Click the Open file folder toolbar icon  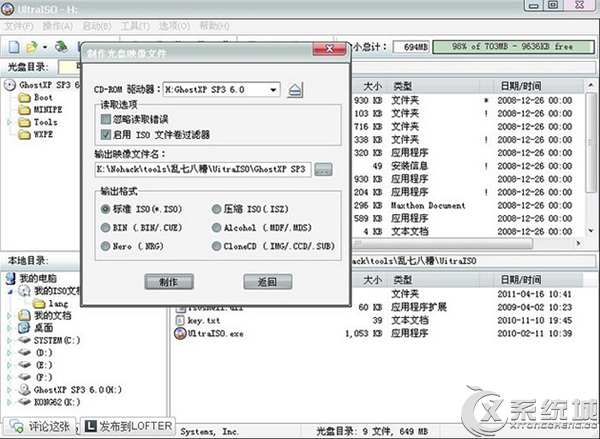pos(31,47)
